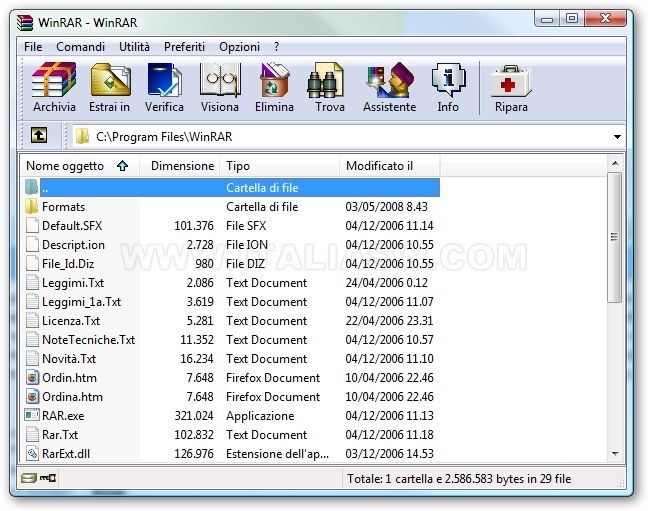Open the File menu
Screen dimensions: 648x511
33,47
